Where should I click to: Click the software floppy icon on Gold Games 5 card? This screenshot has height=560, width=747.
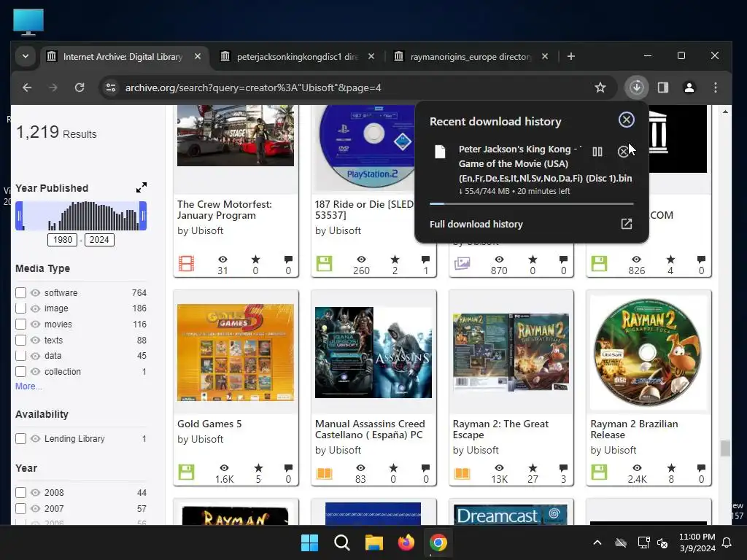click(186, 472)
